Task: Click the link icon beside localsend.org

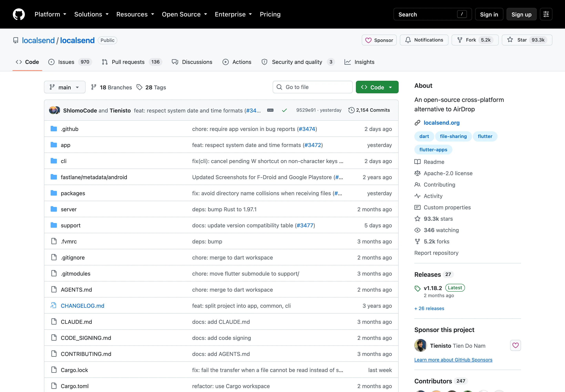Action: click(417, 122)
